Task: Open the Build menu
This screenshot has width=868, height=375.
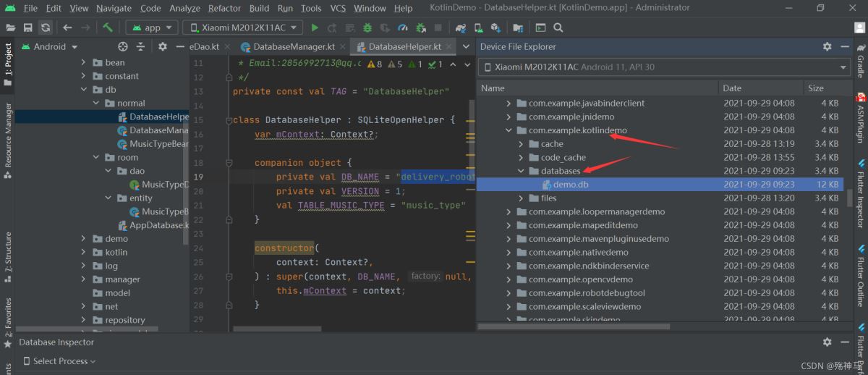Action: tap(259, 8)
